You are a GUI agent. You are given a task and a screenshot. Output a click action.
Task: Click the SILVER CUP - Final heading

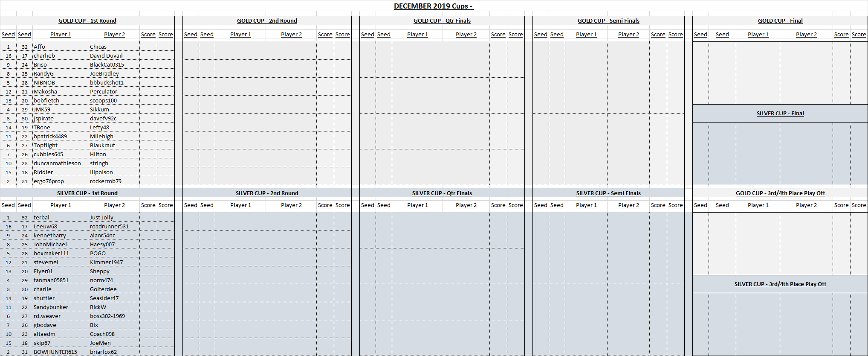pos(780,114)
